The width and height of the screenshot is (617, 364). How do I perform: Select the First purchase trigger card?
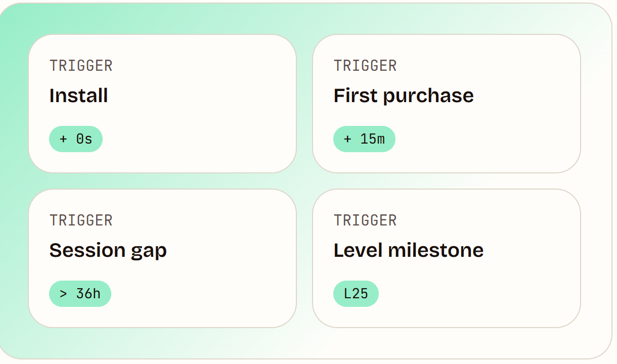447,104
